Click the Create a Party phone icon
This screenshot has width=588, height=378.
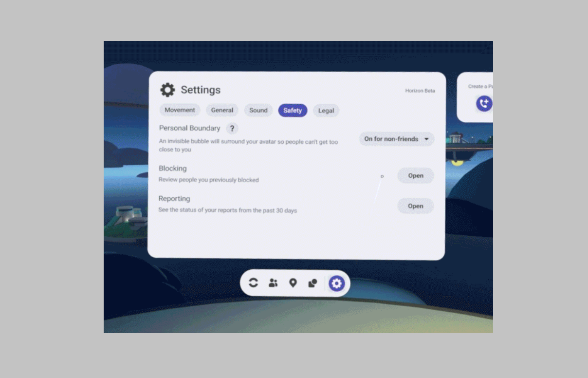(484, 103)
